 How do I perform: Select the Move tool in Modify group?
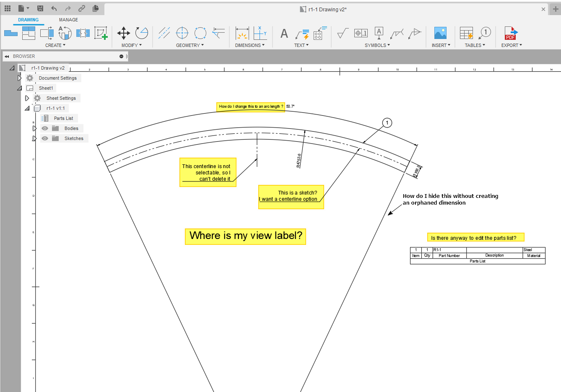[123, 33]
